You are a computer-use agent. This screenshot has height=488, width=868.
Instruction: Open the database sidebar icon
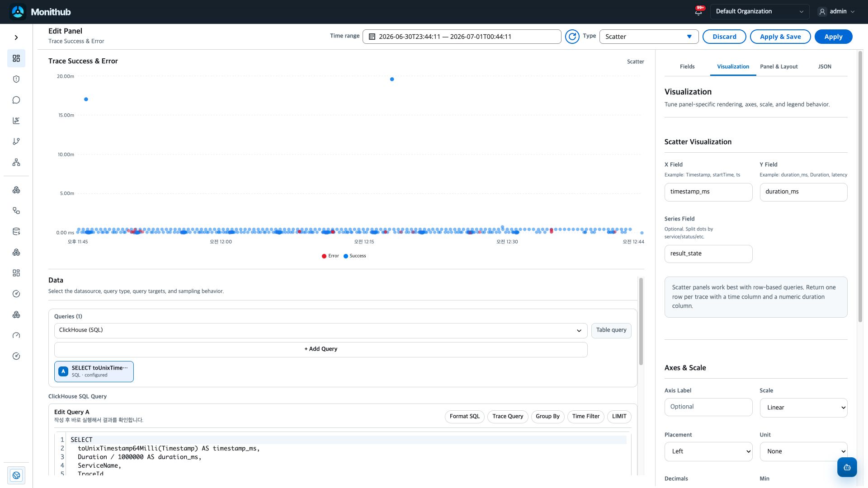16,232
